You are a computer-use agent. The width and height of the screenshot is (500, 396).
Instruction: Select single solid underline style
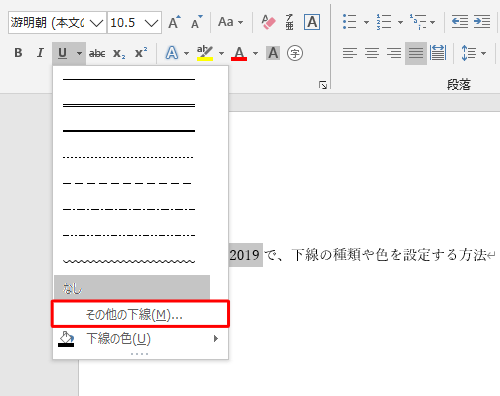pyautogui.click(x=129, y=79)
